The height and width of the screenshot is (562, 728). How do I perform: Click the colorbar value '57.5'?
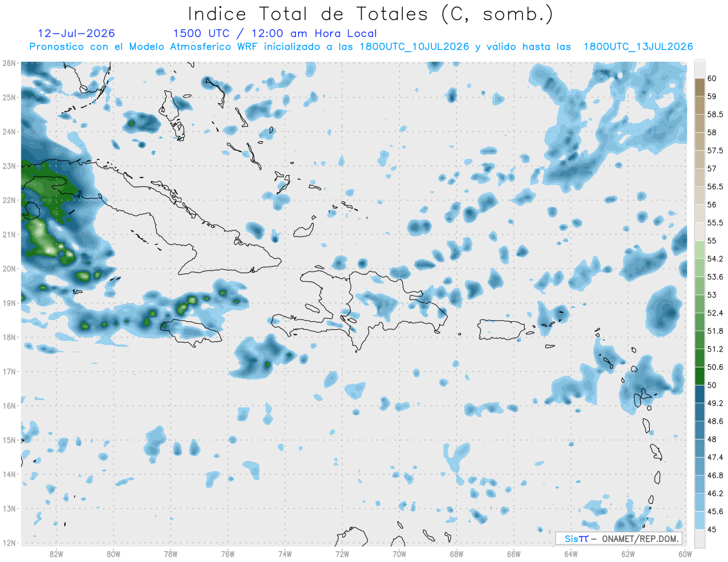tap(715, 150)
